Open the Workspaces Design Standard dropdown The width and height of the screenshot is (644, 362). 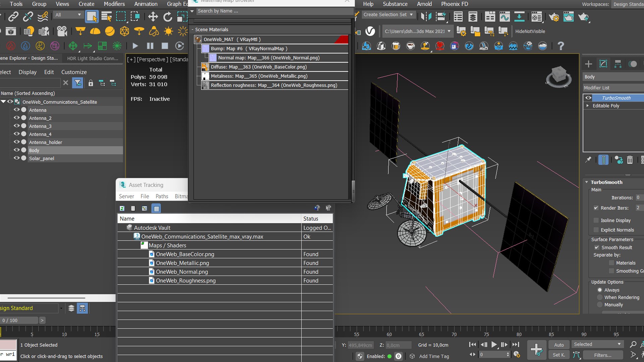point(628,4)
